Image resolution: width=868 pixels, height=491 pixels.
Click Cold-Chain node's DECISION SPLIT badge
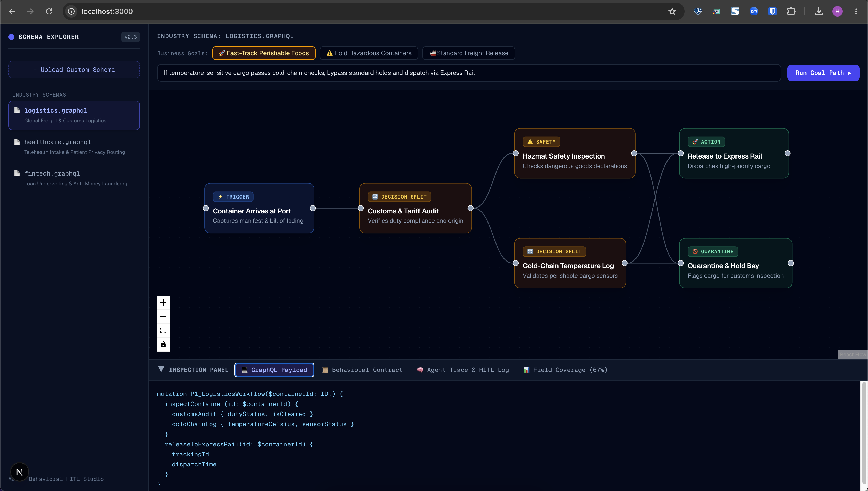click(x=554, y=251)
